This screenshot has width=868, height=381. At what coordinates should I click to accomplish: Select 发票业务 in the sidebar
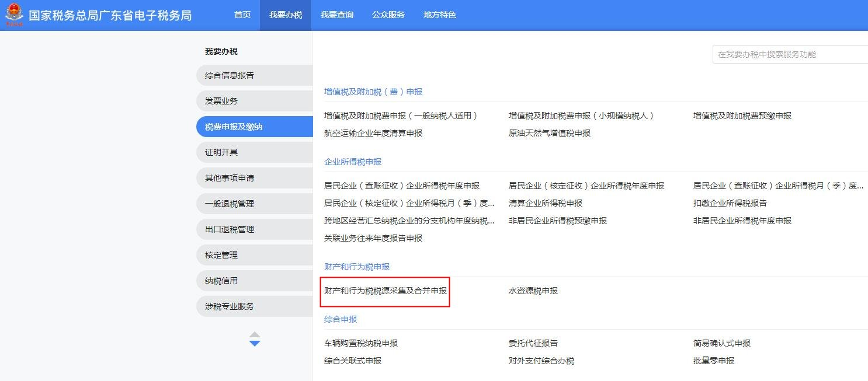pyautogui.click(x=255, y=101)
